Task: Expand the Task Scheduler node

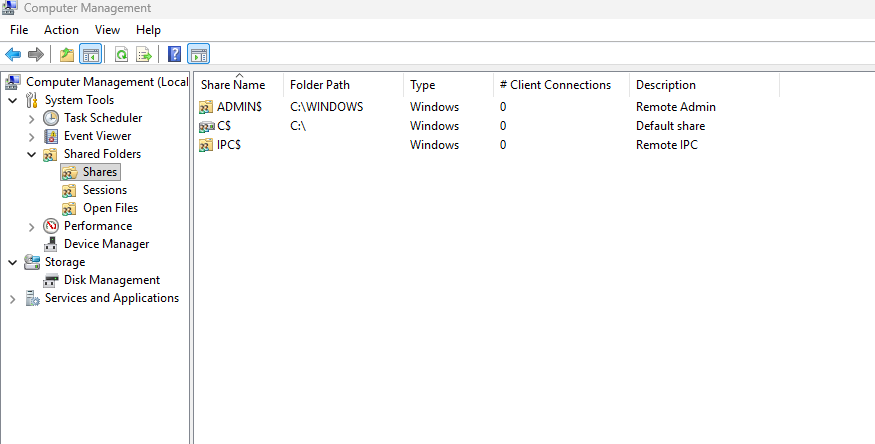Action: (32, 118)
